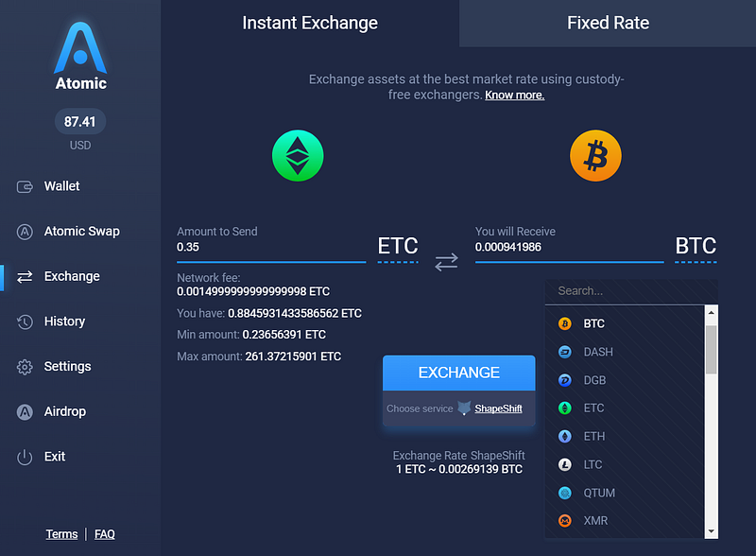Open the Know more link
The width and height of the screenshot is (756, 556).
[x=514, y=96]
